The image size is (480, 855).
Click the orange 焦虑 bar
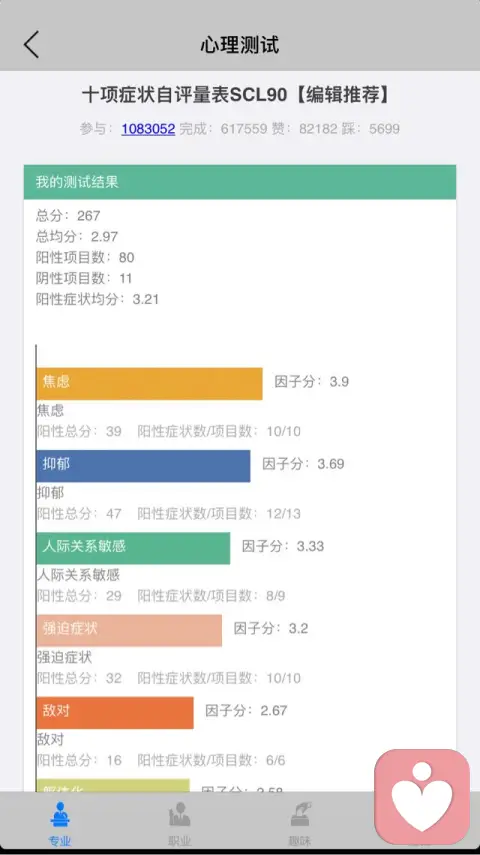[149, 384]
